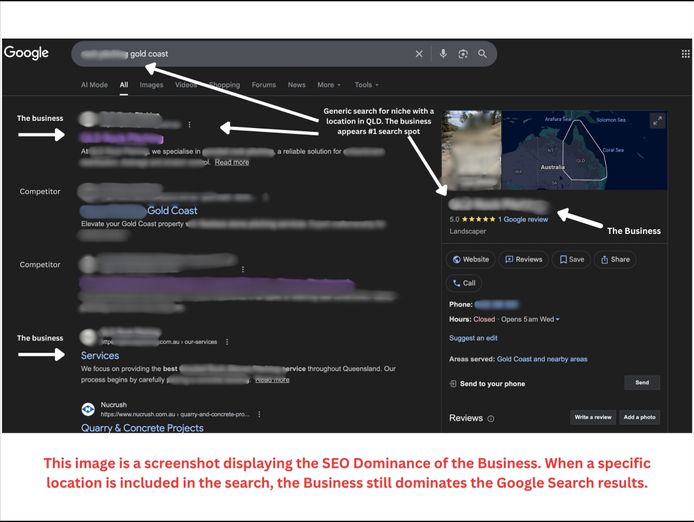Screen dimensions: 694x522
Task: Click Read more in the Services snippet
Action: [272, 379]
